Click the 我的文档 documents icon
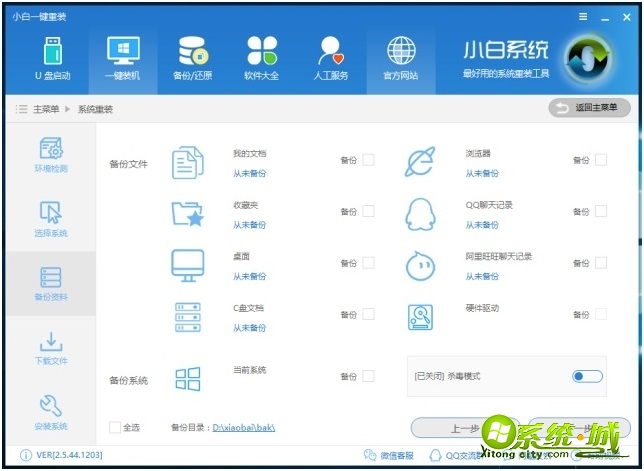This screenshot has width=644, height=471. point(188,163)
